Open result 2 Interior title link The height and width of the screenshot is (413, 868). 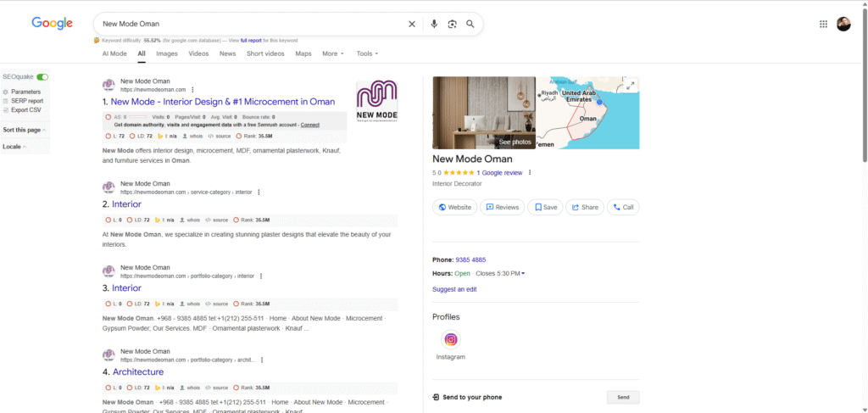(126, 204)
